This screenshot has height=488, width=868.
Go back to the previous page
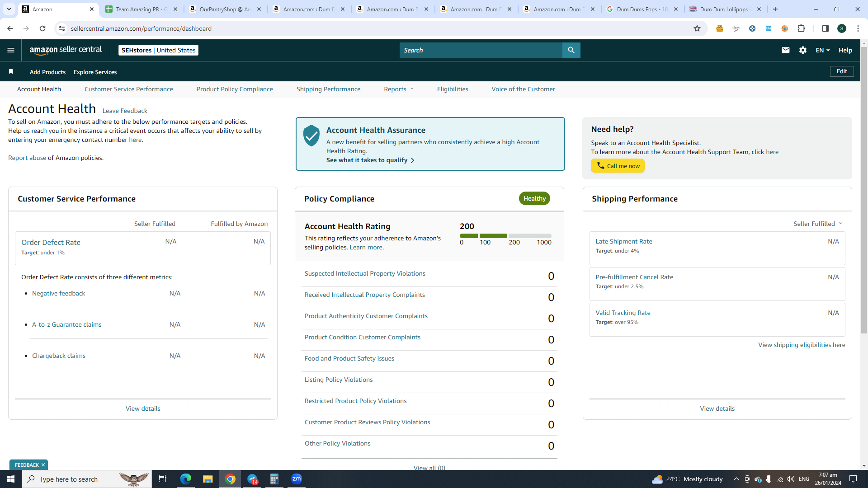[x=10, y=28]
